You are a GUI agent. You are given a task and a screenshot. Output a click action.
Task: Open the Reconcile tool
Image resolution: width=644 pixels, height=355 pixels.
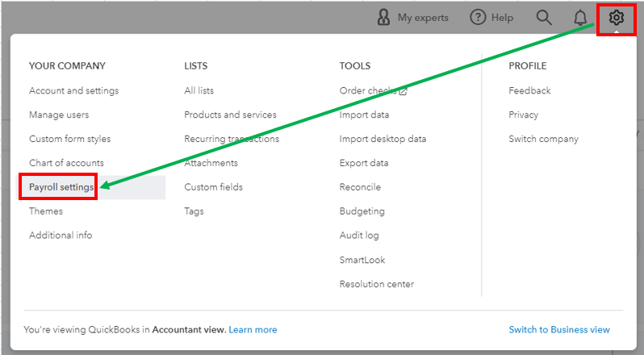click(360, 187)
